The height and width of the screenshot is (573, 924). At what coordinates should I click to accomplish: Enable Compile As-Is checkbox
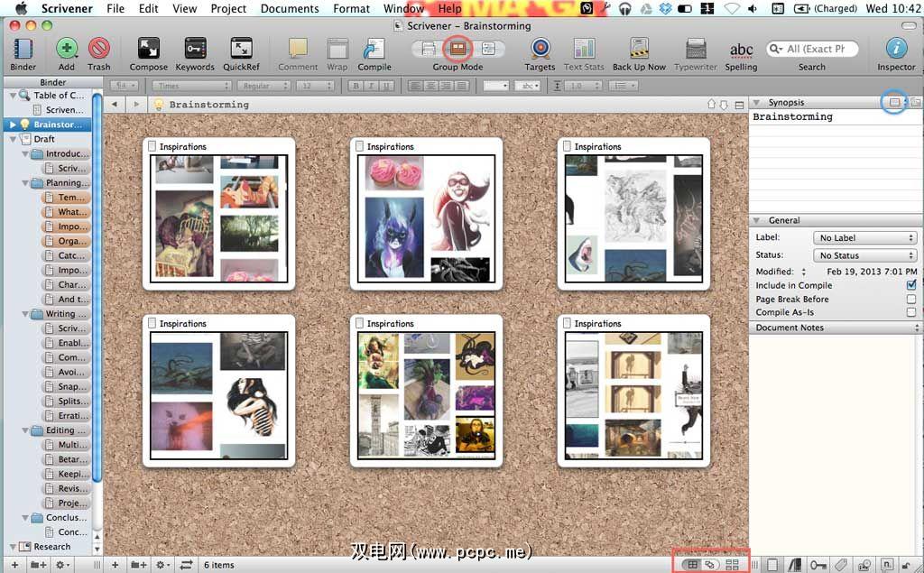(x=911, y=312)
